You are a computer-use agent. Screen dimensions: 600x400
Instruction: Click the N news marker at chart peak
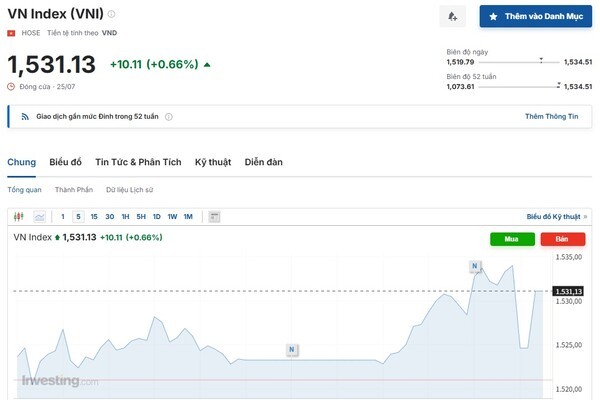pyautogui.click(x=475, y=266)
